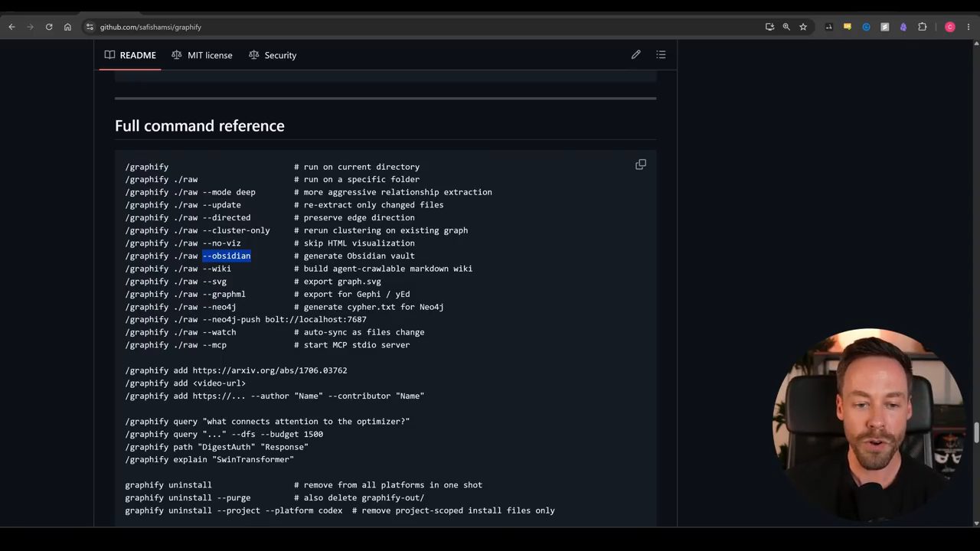Click the yellow note extension icon

pyautogui.click(x=847, y=27)
